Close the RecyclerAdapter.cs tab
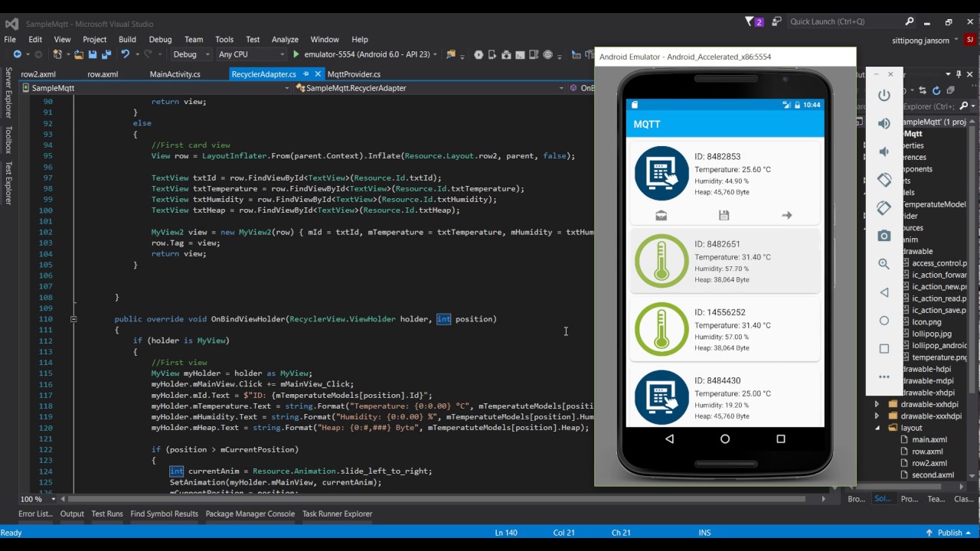 [316, 74]
